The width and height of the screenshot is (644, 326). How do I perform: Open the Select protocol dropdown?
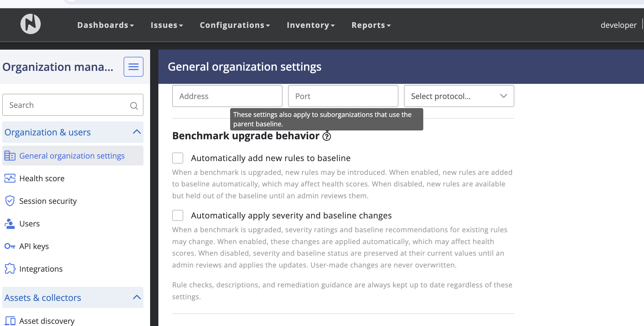click(459, 96)
